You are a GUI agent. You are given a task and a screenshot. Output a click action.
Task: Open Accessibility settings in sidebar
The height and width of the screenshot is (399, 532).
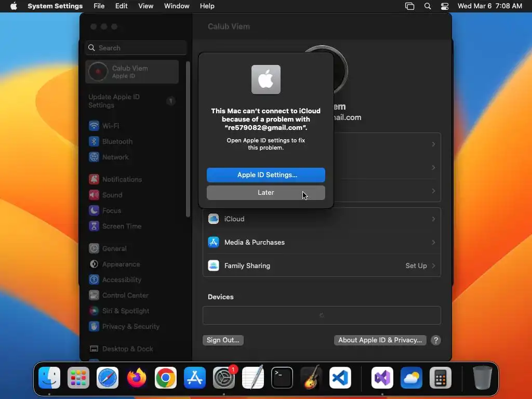132,280
